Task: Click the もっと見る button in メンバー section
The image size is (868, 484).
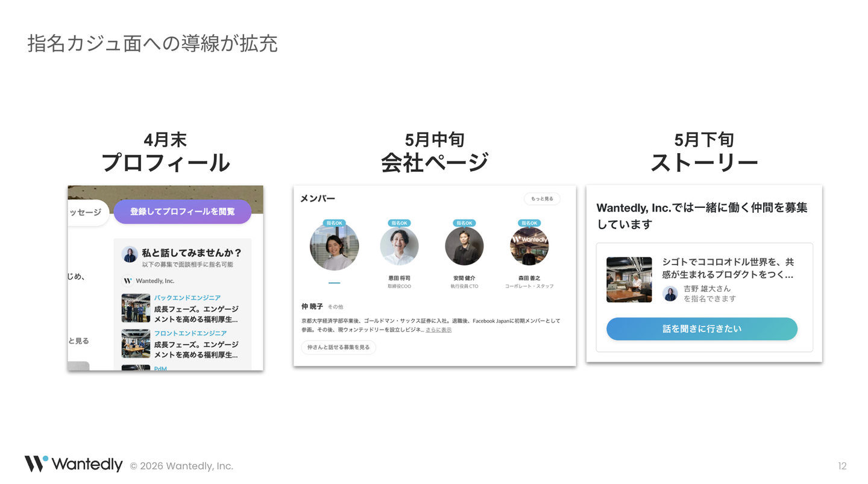Action: pyautogui.click(x=542, y=199)
